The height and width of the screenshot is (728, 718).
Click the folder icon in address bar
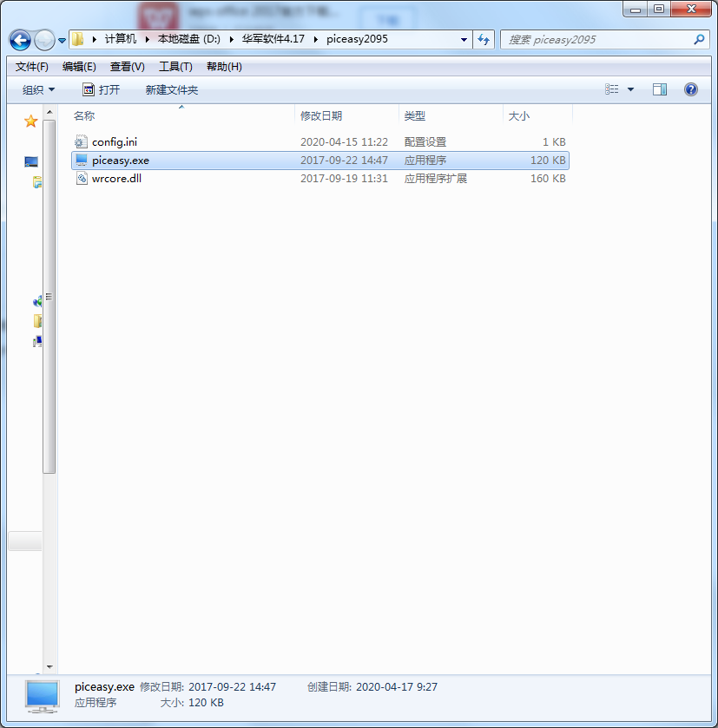pyautogui.click(x=78, y=39)
